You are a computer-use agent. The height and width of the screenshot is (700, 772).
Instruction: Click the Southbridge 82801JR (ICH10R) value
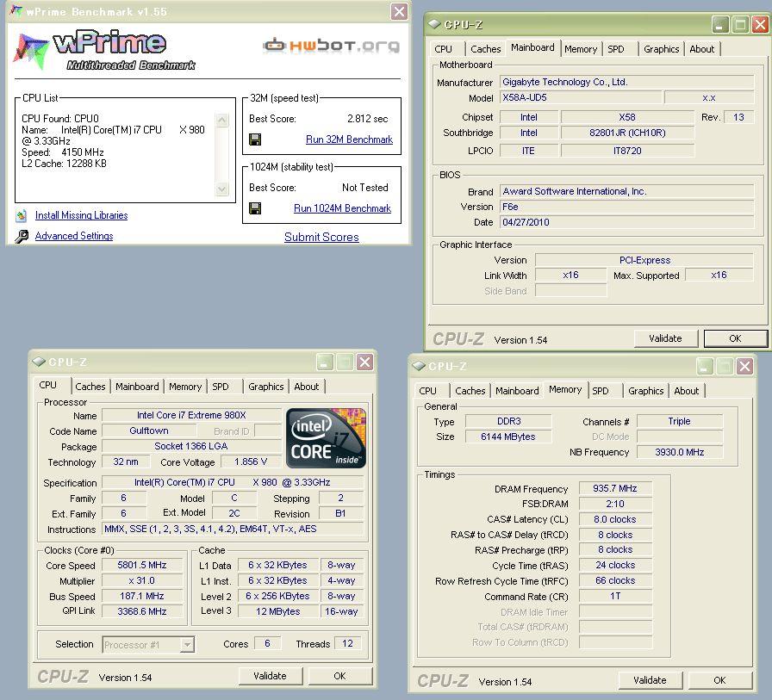tap(627, 133)
